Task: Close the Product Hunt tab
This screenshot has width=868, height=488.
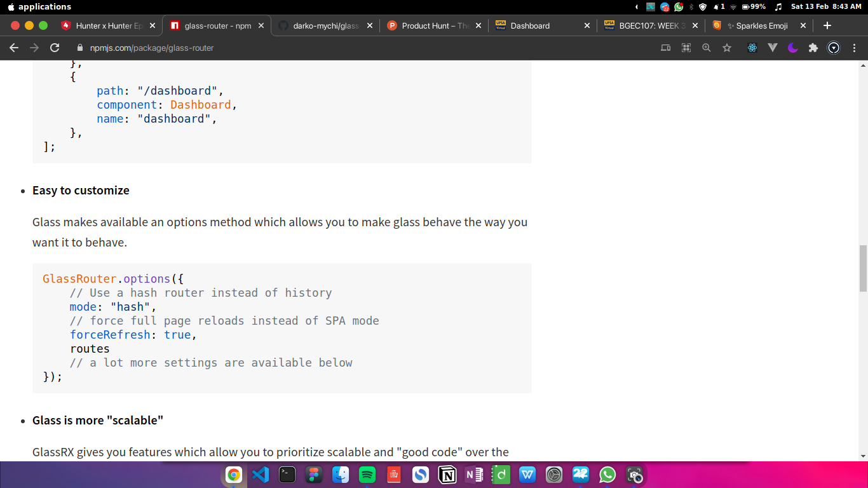Action: pos(478,26)
